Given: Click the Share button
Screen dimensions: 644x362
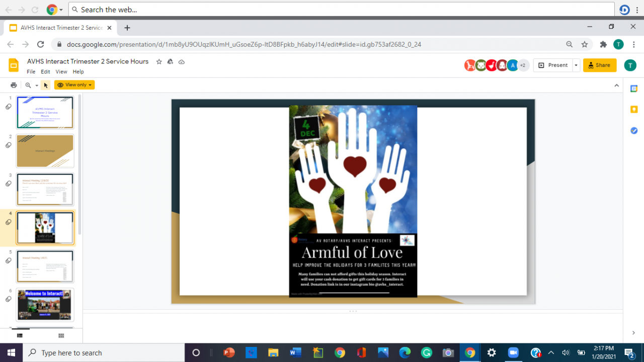Looking at the screenshot, I should pos(600,65).
